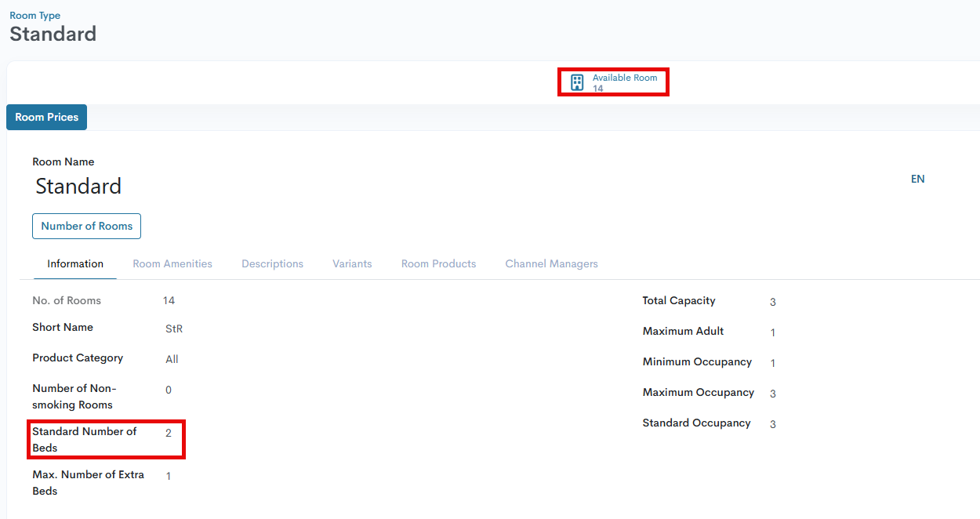The width and height of the screenshot is (980, 519).
Task: Open the Available Room 14 stat link
Action: [624, 83]
